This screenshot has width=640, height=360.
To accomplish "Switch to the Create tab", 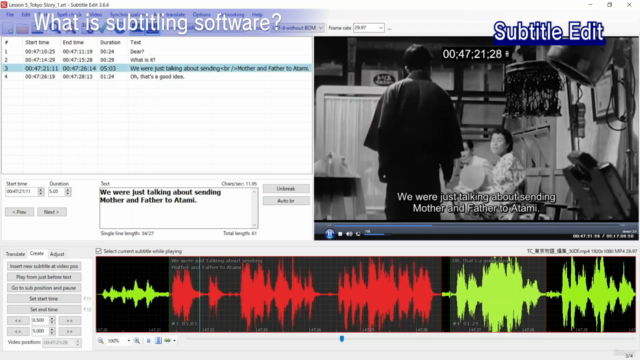I will [x=37, y=253].
